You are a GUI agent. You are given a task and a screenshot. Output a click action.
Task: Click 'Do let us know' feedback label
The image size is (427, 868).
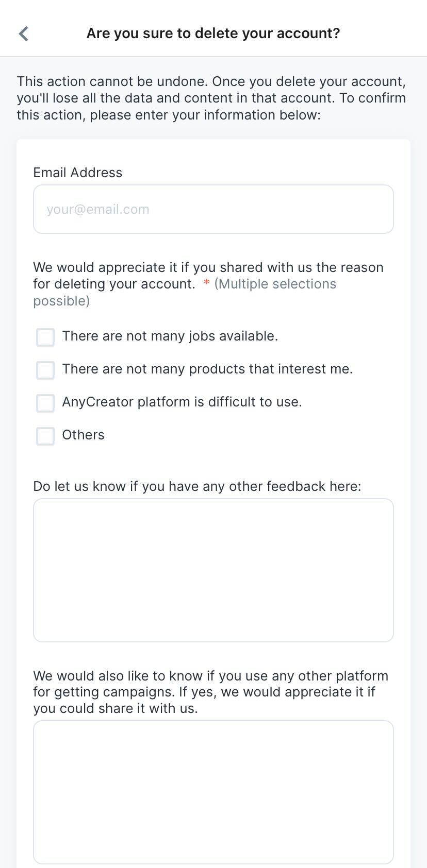coord(197,486)
